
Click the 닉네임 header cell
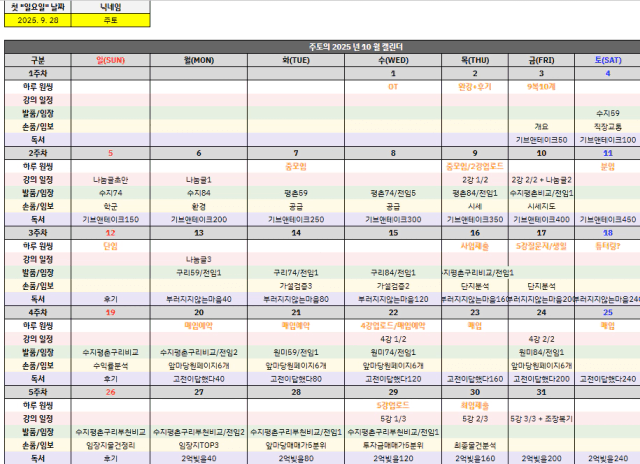(111, 7)
